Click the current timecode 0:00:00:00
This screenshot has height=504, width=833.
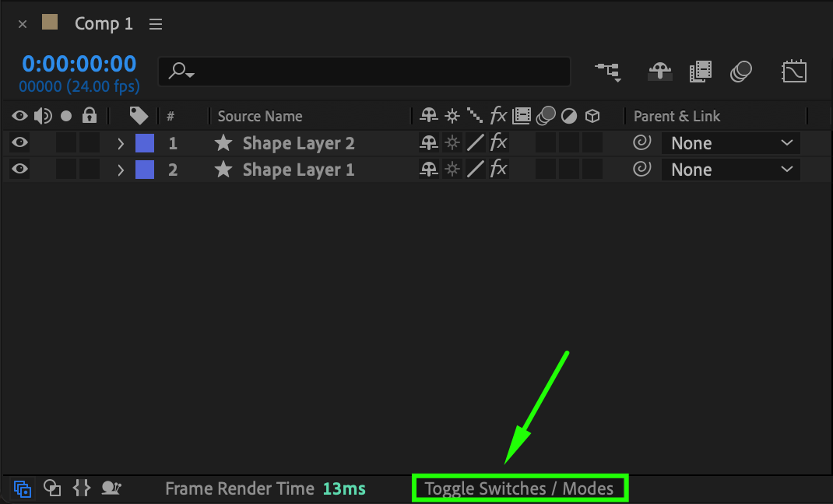click(79, 64)
